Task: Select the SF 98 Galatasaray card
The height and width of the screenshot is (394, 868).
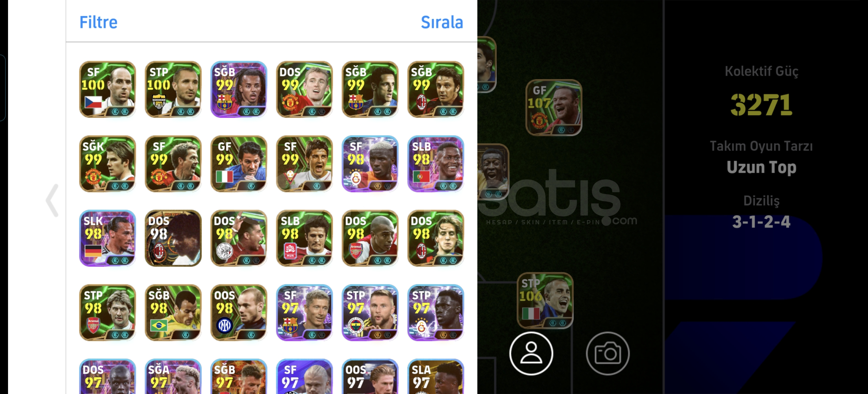Action: [370, 164]
